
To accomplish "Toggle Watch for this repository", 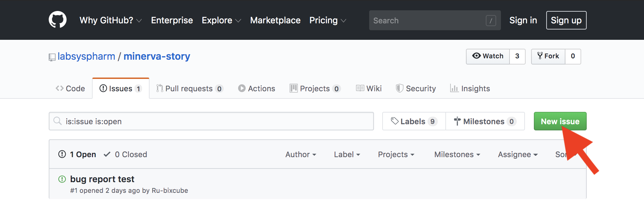I will [x=488, y=56].
